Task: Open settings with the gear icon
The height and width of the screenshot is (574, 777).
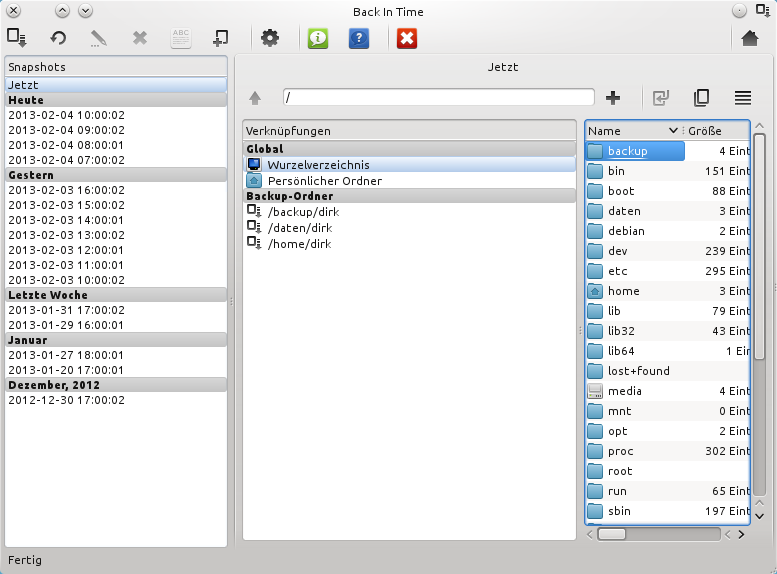Action: tap(269, 38)
